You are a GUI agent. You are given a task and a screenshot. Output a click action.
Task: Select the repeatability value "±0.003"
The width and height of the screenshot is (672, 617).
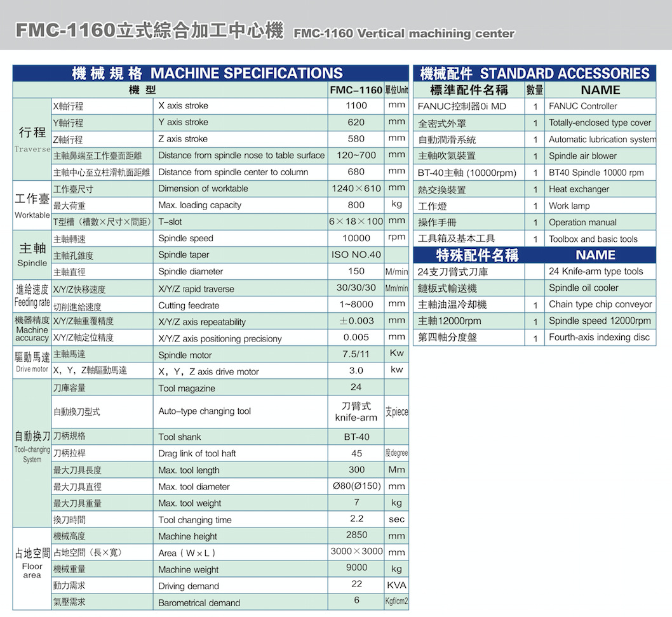click(x=356, y=321)
